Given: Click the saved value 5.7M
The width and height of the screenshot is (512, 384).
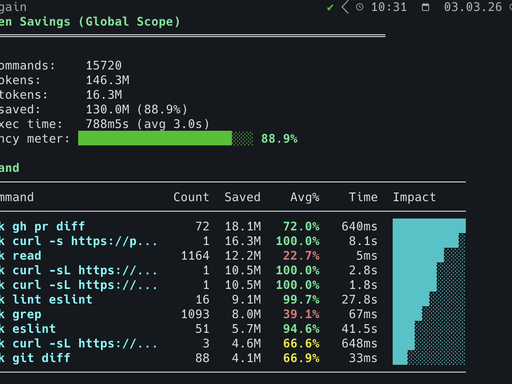Looking at the screenshot, I should point(247,329).
